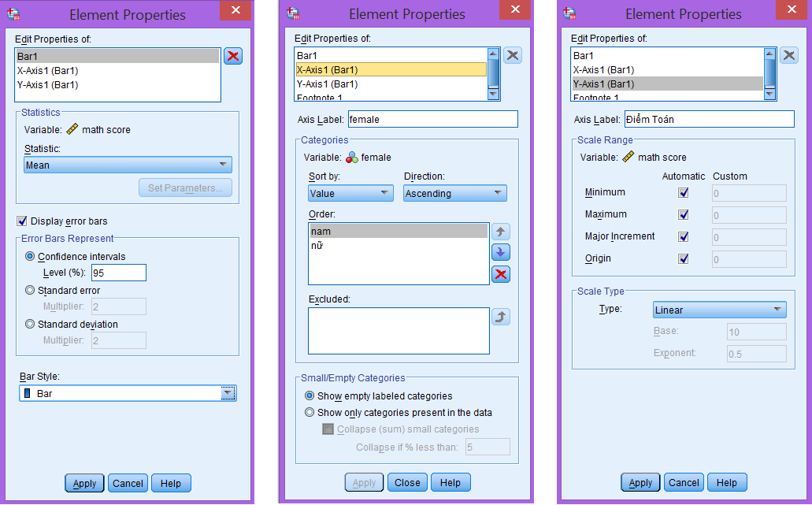Click Apply in the Y-Axis properties dialog
The height and width of the screenshot is (505, 812).
pyautogui.click(x=640, y=483)
